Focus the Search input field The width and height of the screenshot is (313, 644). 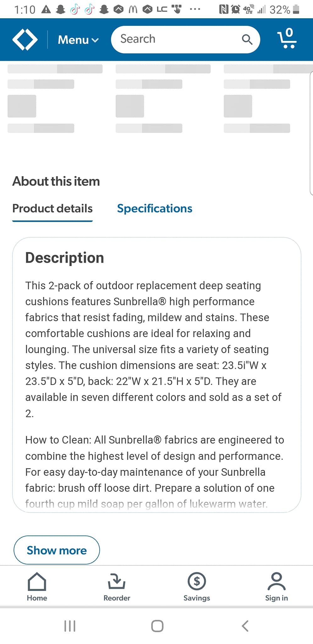click(x=176, y=39)
